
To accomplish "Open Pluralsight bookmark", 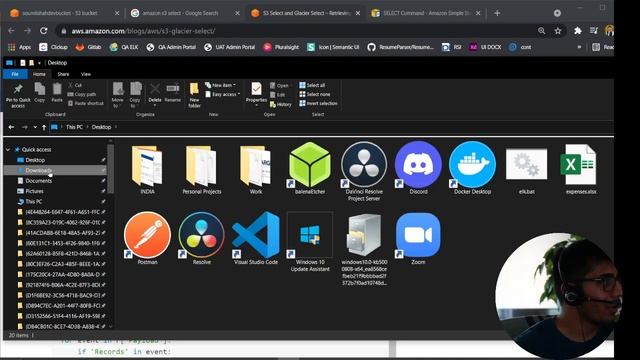I will (x=281, y=47).
